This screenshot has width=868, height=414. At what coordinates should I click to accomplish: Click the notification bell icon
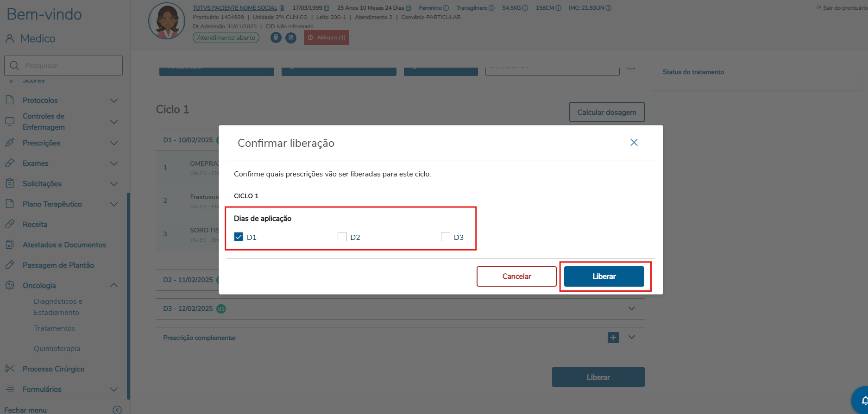click(863, 400)
